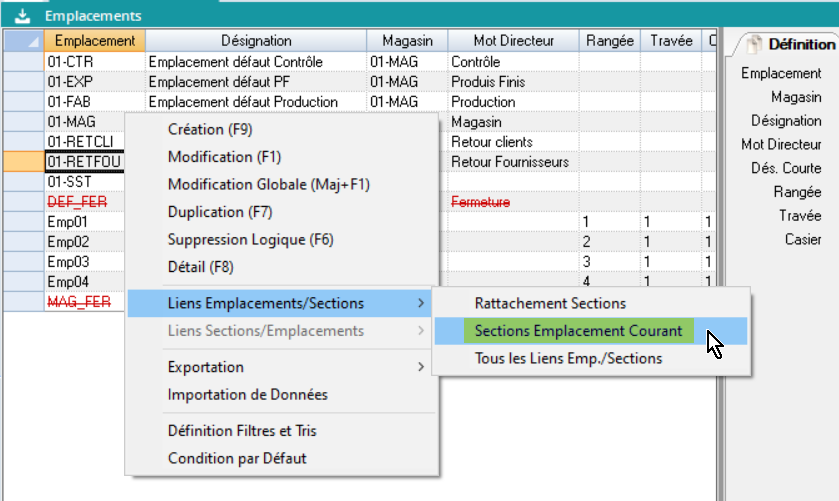Expand Liens Emplacements/Sections submenu

point(266,303)
